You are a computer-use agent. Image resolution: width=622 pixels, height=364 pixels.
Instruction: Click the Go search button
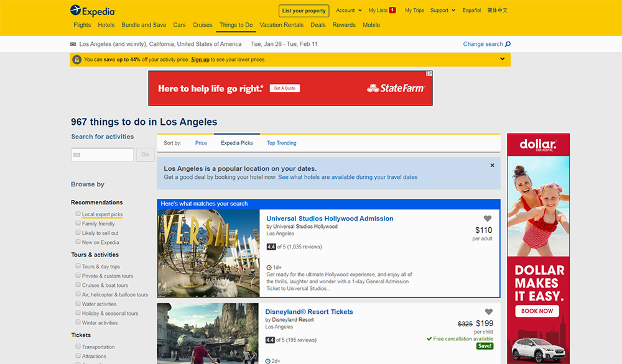[145, 155]
